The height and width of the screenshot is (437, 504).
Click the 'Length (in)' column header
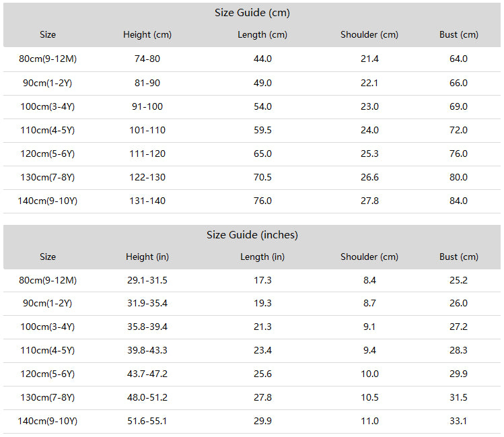262,257
